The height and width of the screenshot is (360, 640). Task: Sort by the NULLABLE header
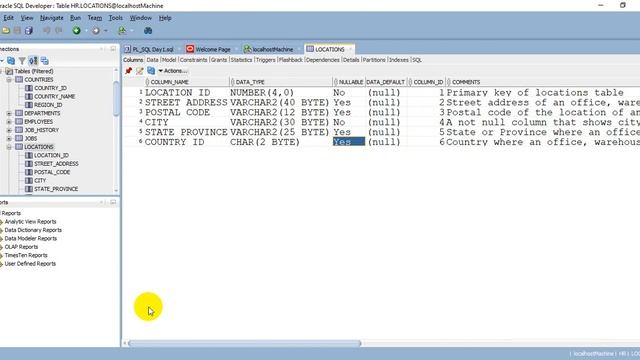point(349,82)
